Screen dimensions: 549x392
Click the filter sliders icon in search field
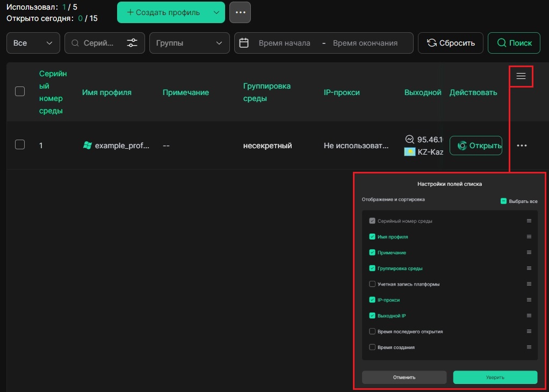(132, 43)
